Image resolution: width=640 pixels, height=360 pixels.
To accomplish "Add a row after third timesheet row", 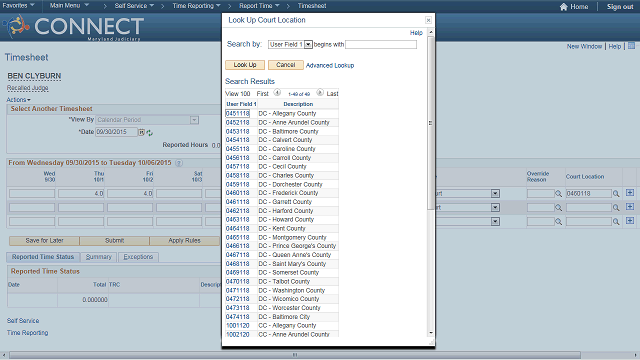I will pyautogui.click(x=630, y=220).
